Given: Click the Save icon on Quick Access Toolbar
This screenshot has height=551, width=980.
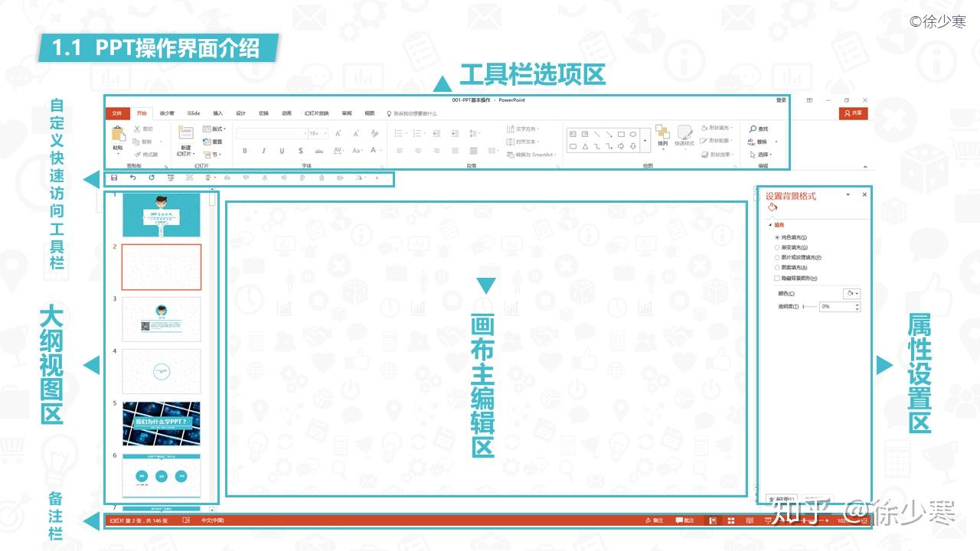Looking at the screenshot, I should (x=113, y=178).
